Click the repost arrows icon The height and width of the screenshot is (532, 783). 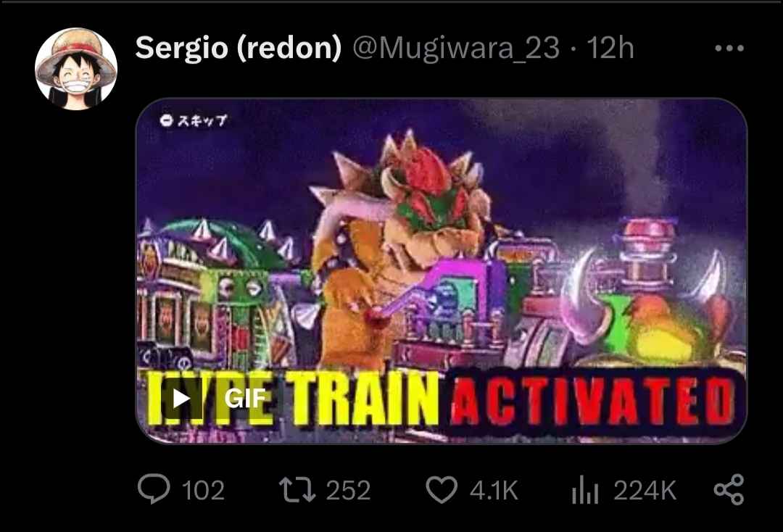click(297, 489)
